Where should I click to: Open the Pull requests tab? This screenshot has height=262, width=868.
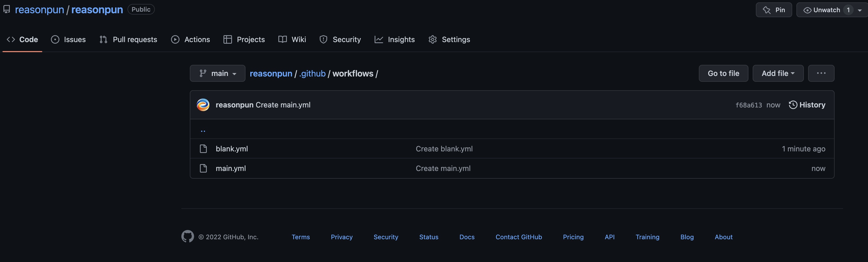128,39
